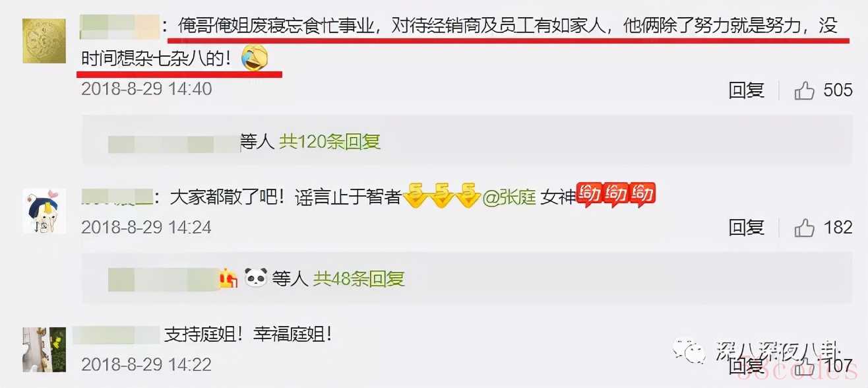868x388 pixels.
Task: Expand 共48条回复 replies
Action: pos(359,278)
